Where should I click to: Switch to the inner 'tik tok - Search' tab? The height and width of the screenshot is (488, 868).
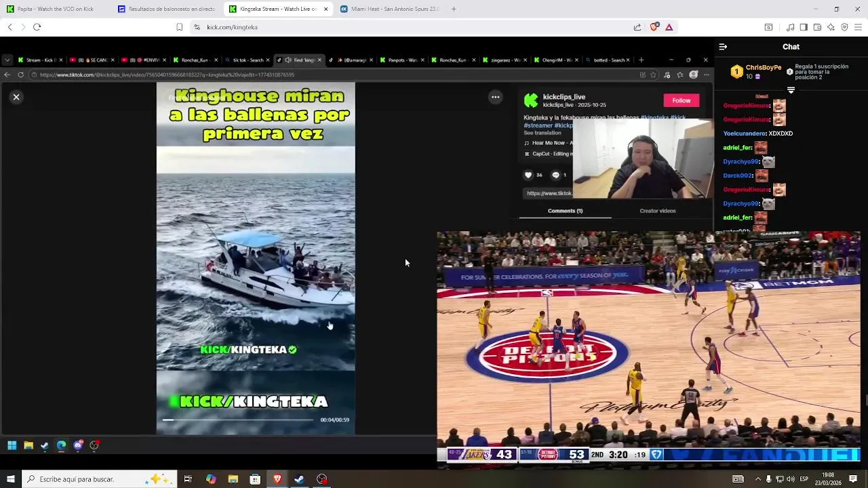248,60
